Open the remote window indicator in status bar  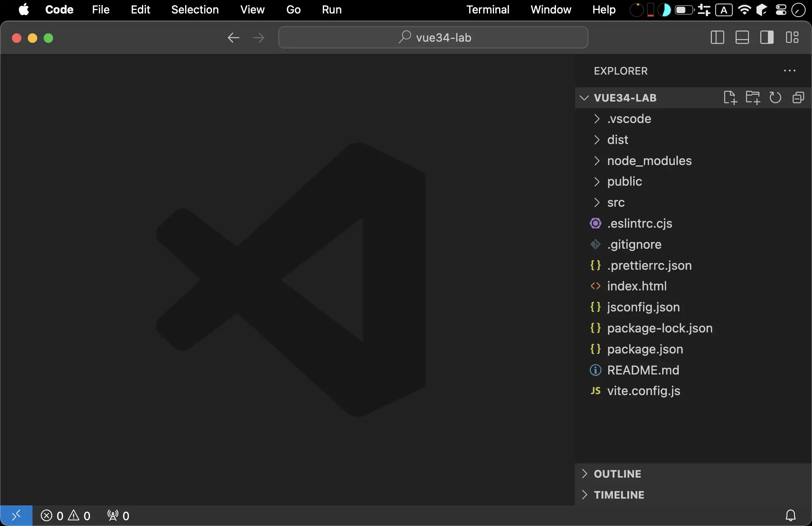[x=16, y=515]
